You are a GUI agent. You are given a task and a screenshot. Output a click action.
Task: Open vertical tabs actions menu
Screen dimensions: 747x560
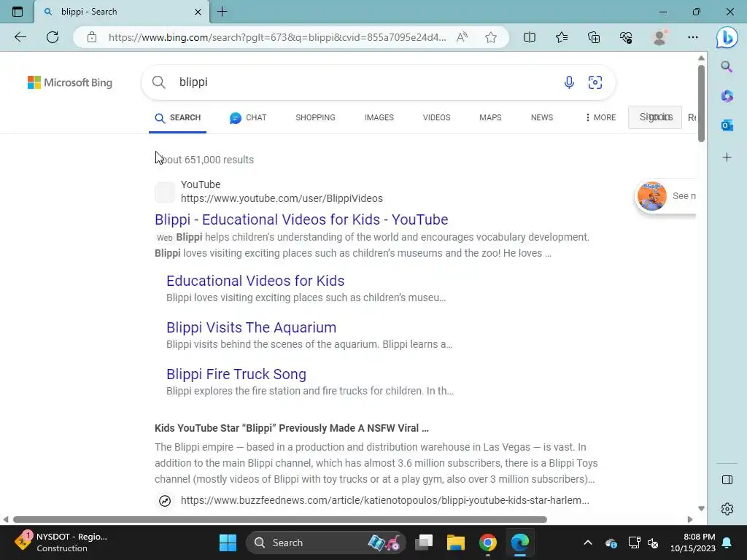[x=18, y=12]
